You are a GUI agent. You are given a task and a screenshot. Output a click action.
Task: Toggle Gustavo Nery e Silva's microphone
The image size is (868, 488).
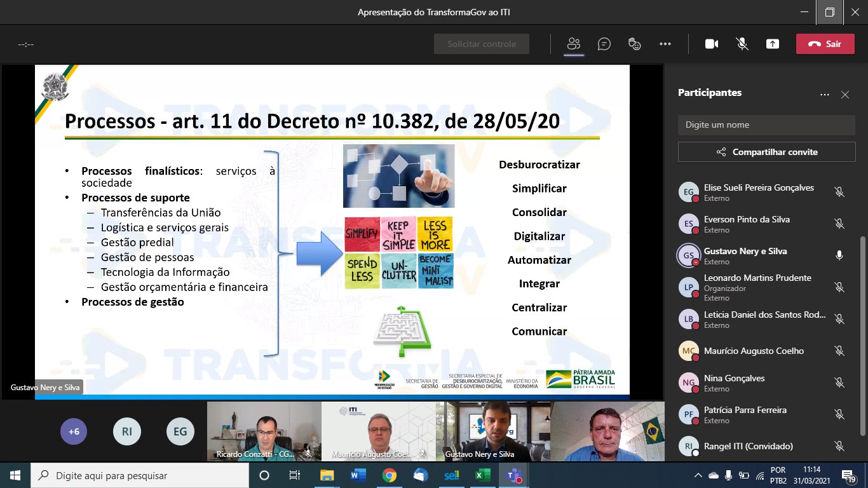tap(839, 255)
